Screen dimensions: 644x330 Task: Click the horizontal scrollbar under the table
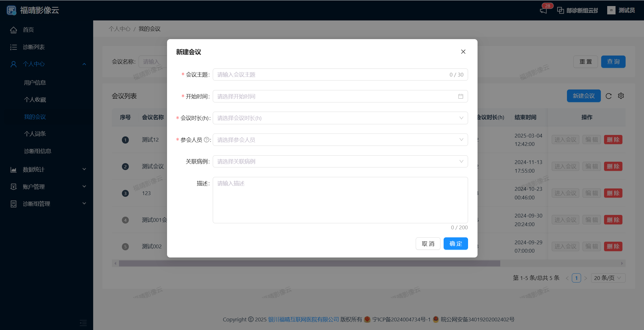[309, 263]
